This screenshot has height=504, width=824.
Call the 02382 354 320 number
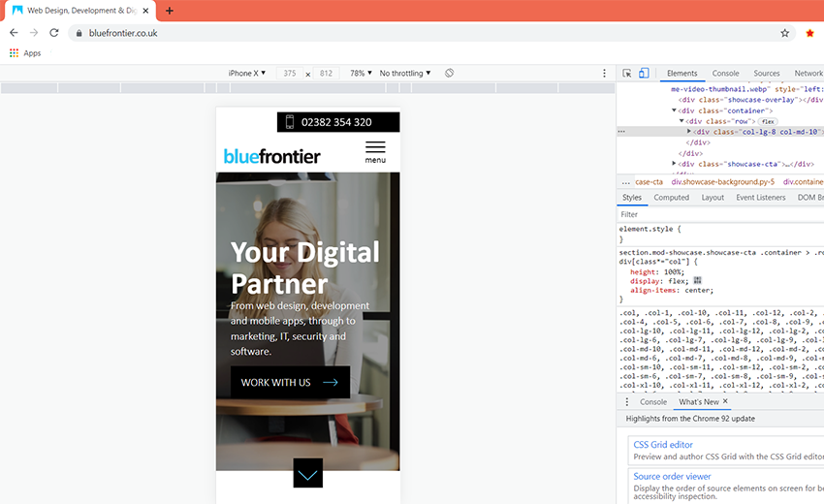[x=336, y=122]
